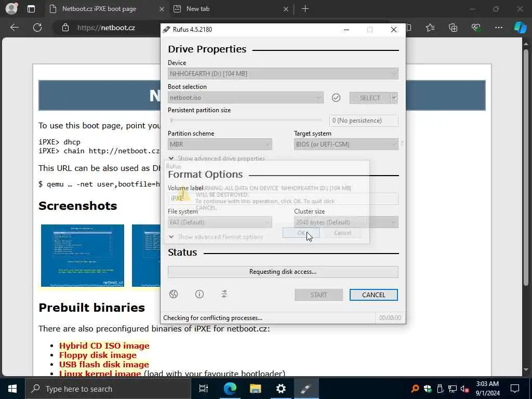This screenshot has width=532, height=399.
Task: Open Edge favorites star icon
Action: [430, 28]
